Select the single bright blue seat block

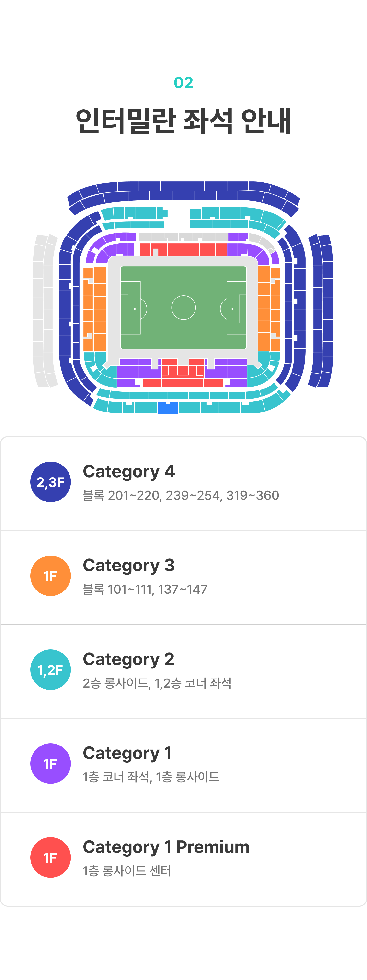168,408
